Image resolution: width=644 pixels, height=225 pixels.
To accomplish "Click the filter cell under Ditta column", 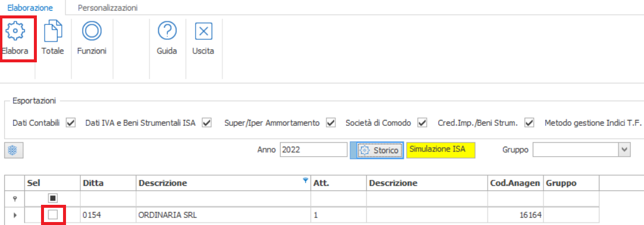I will (x=108, y=198).
